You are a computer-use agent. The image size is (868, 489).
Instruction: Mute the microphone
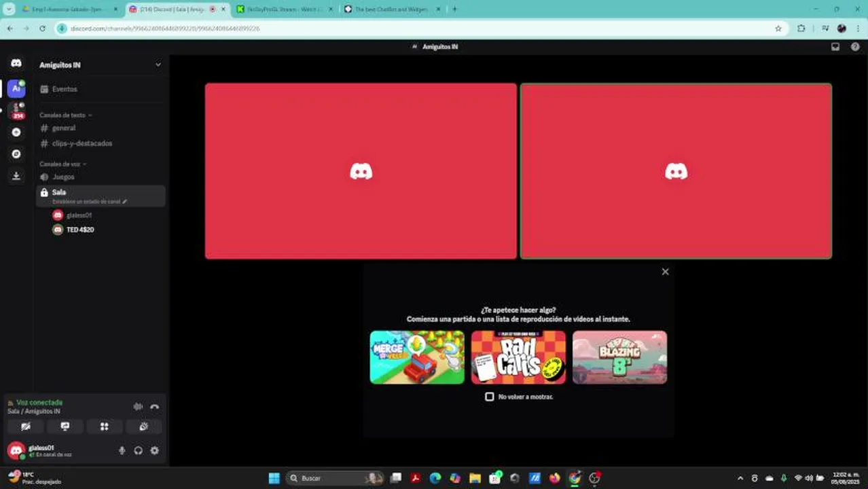pos(122,450)
